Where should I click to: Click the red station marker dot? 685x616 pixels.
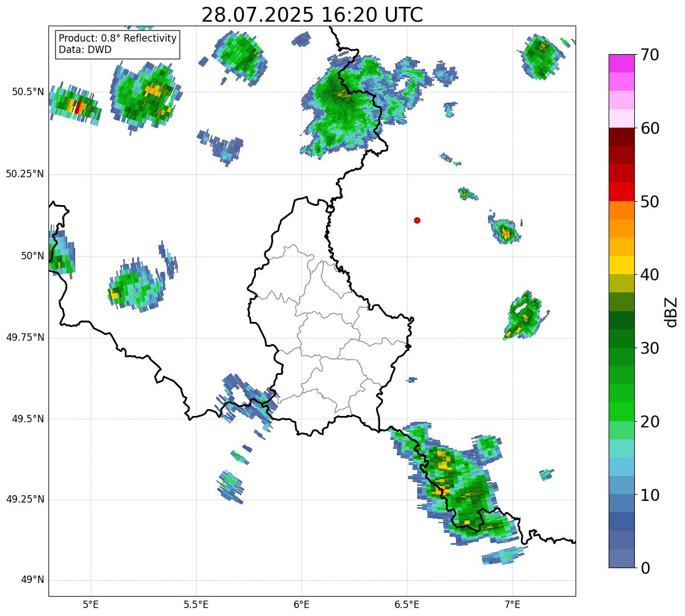pos(417,220)
